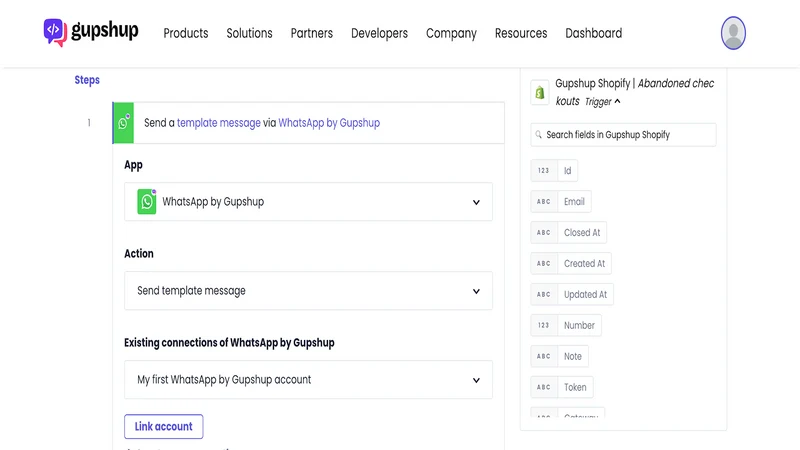This screenshot has width=800, height=450.
Task: Click the WhatsApp icon in the App field
Action: point(146,202)
